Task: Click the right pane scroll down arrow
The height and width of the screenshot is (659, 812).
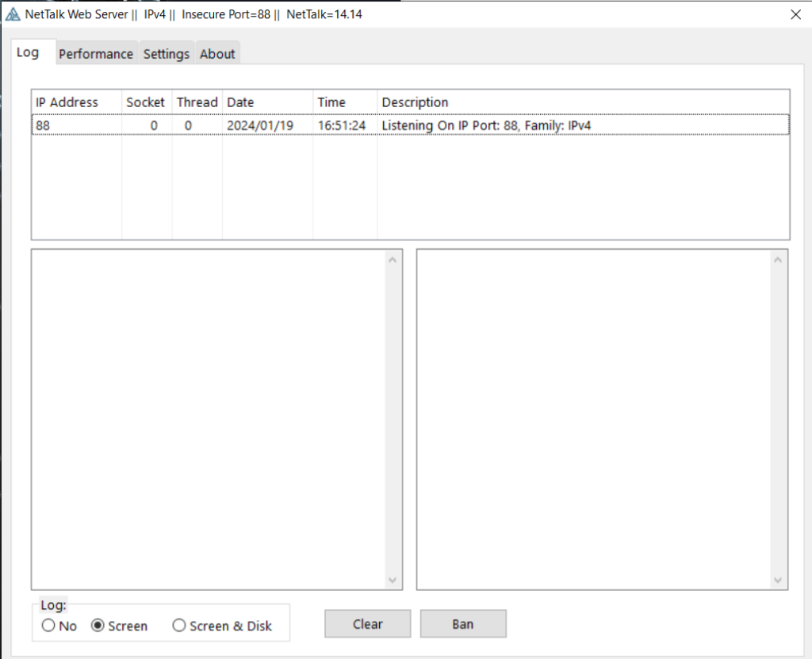Action: 778,580
